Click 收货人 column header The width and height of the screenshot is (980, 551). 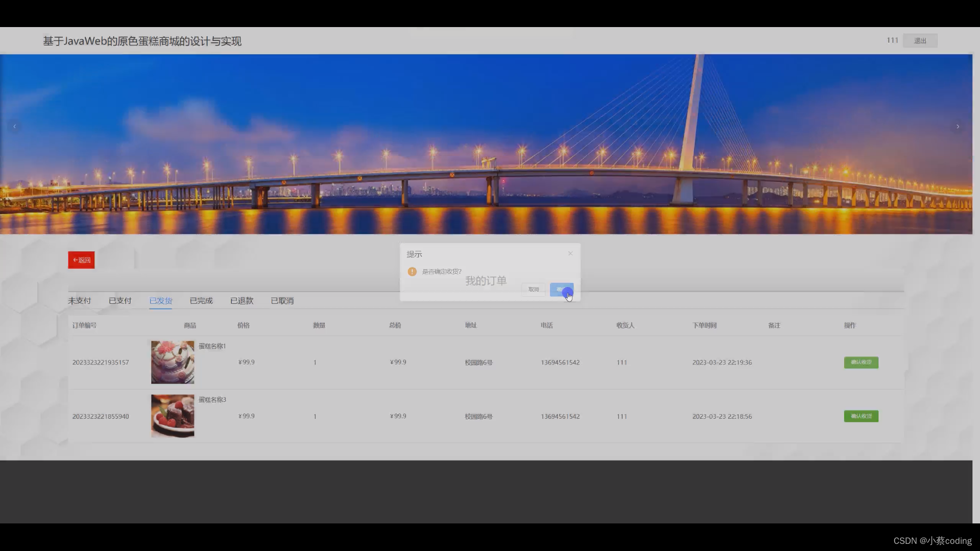coord(625,325)
